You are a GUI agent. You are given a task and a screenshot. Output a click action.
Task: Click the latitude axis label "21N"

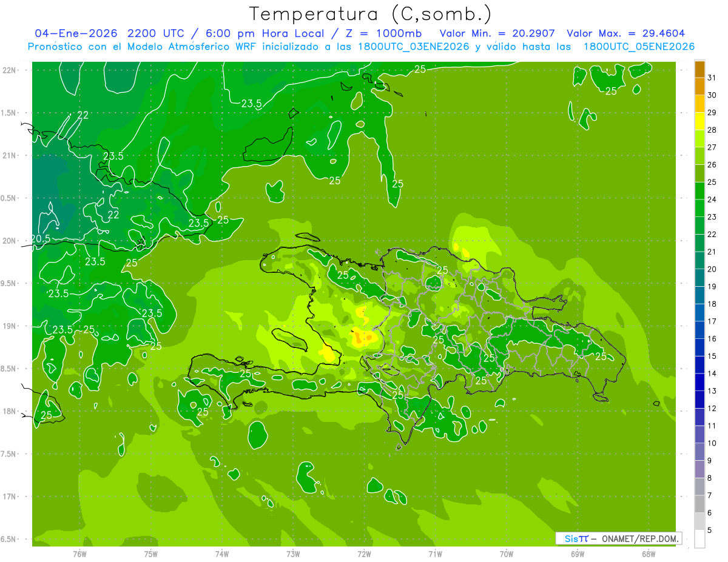[10, 156]
